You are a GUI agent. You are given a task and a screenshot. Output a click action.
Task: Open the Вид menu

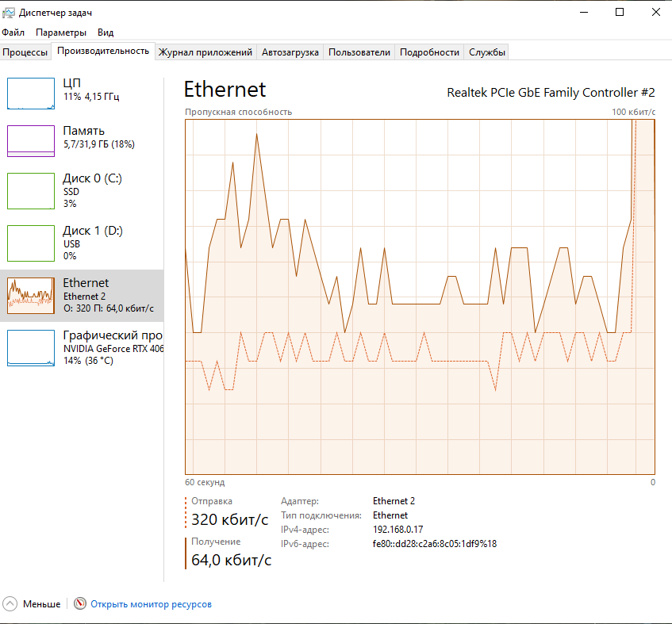pos(106,33)
